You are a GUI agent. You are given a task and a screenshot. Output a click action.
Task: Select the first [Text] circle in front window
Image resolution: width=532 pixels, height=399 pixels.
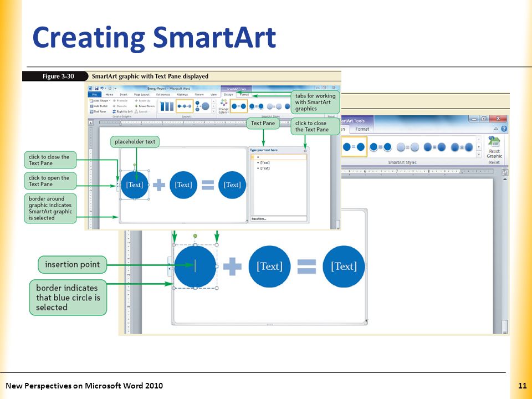(135, 185)
